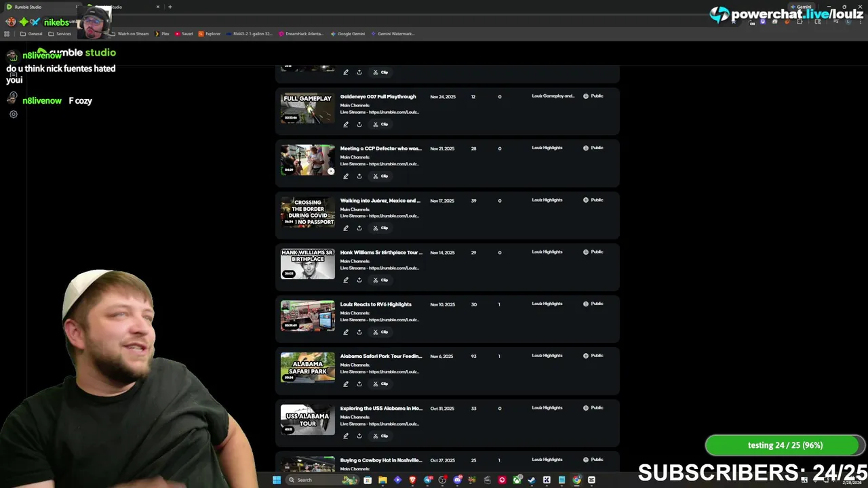Clip the Meeting a CCP Defector video
The image size is (868, 488).
[x=380, y=176]
